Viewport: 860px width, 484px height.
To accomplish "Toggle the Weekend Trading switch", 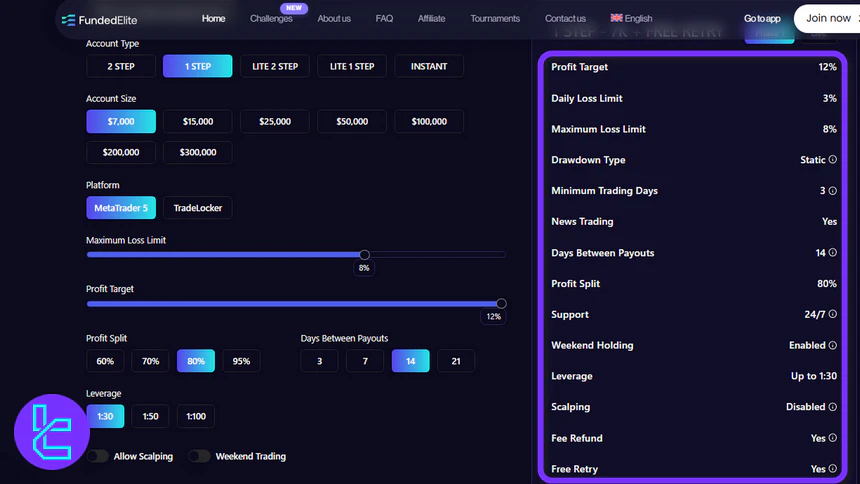I will pyautogui.click(x=199, y=456).
